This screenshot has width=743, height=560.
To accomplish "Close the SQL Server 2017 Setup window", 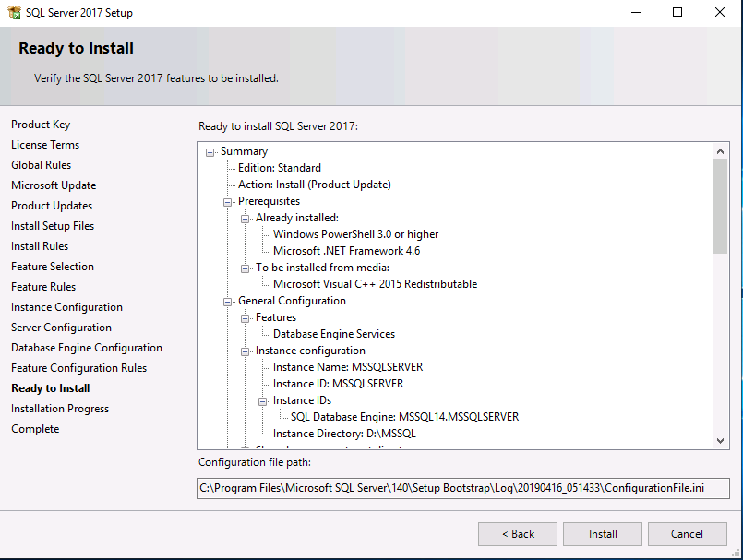I will point(720,12).
